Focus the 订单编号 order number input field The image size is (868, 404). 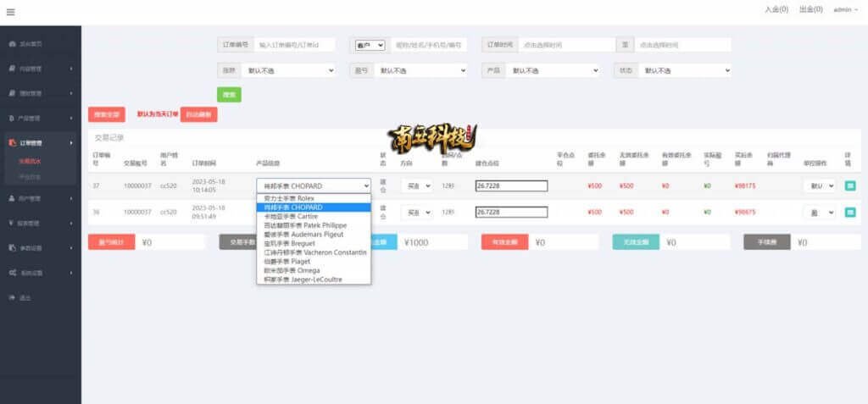pyautogui.click(x=294, y=45)
